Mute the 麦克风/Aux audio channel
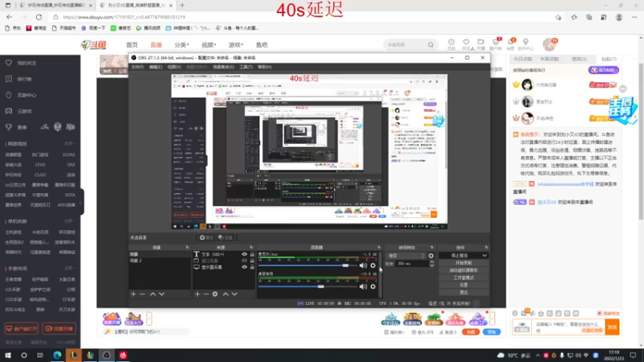 click(x=363, y=265)
